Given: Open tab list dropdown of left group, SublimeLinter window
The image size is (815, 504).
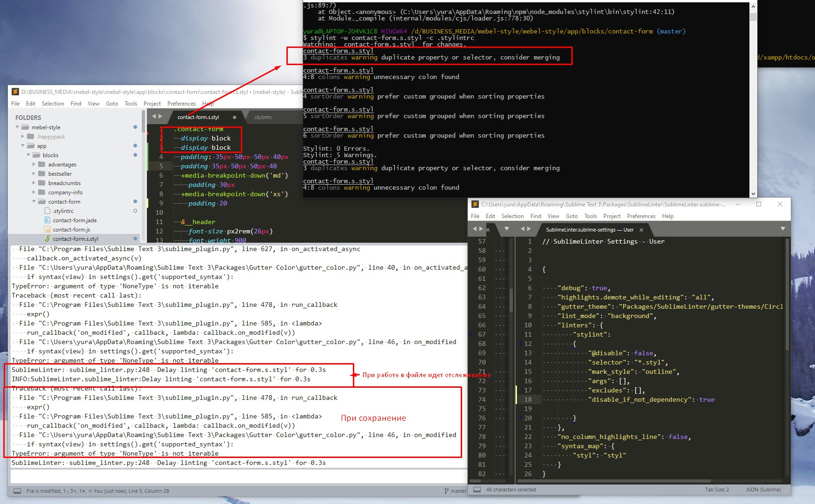Looking at the screenshot, I should (x=507, y=229).
